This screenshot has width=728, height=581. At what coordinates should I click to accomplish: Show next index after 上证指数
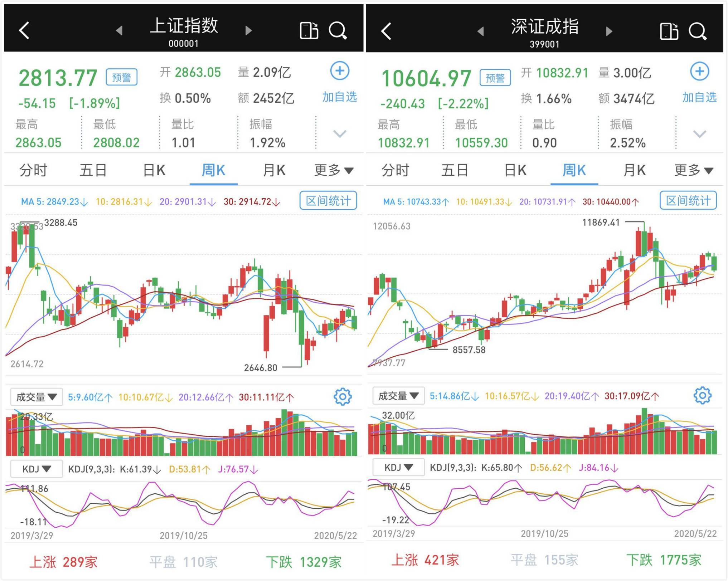(x=248, y=30)
